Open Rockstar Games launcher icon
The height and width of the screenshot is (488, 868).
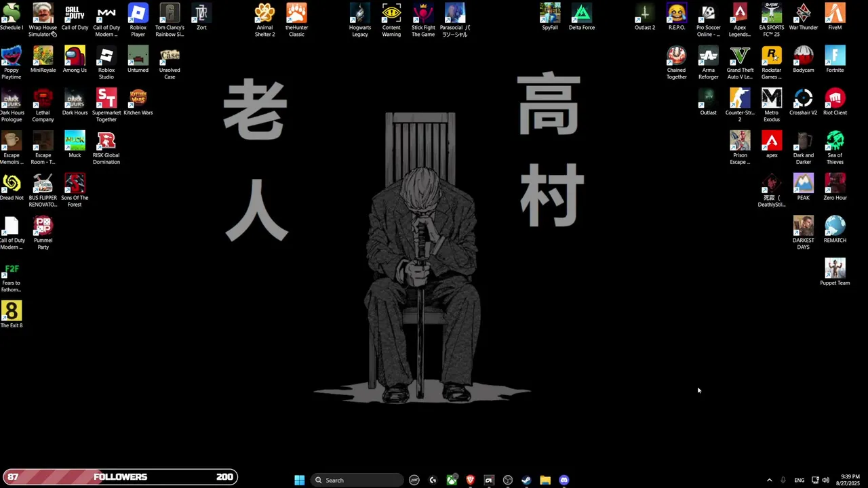point(772,63)
